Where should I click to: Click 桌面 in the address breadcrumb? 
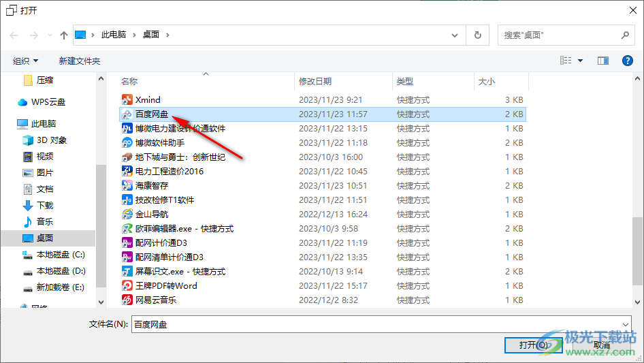[150, 35]
